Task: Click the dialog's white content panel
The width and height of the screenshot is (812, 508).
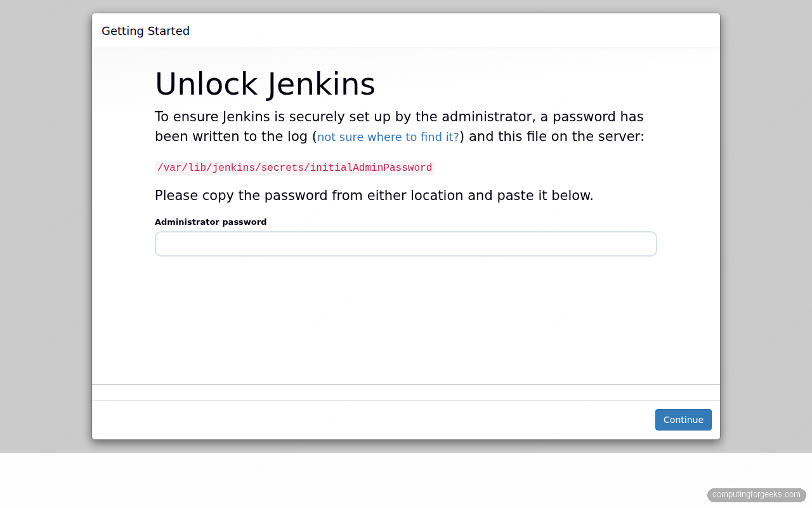Action: click(x=405, y=317)
